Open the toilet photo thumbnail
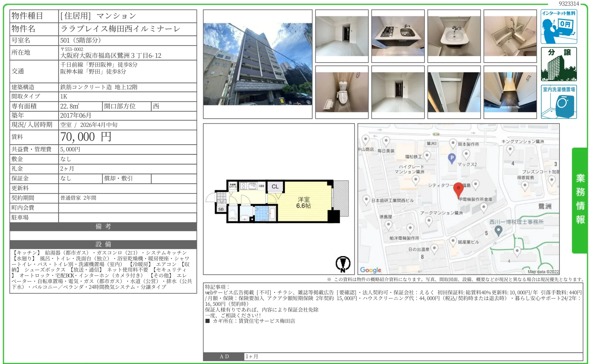The width and height of the screenshot is (592, 364). pyautogui.click(x=342, y=92)
